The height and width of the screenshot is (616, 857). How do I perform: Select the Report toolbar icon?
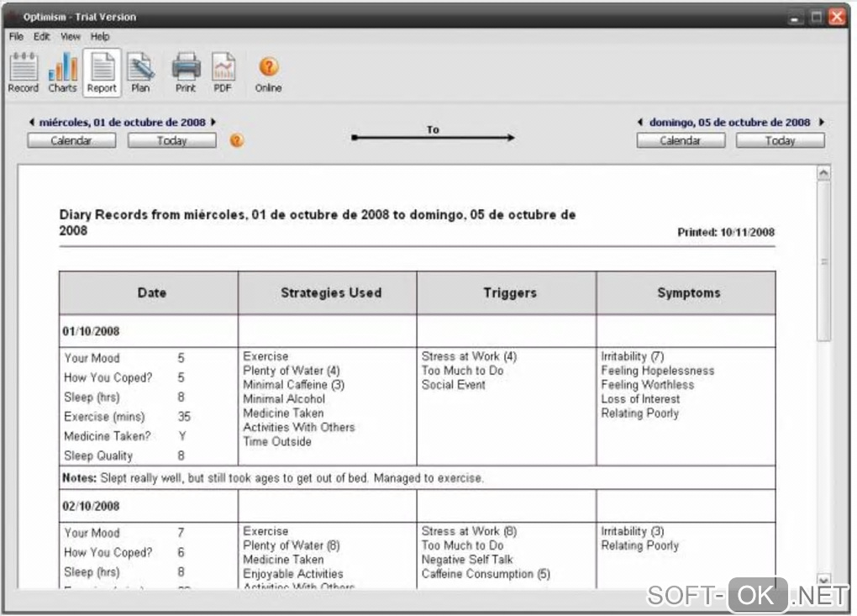point(102,73)
